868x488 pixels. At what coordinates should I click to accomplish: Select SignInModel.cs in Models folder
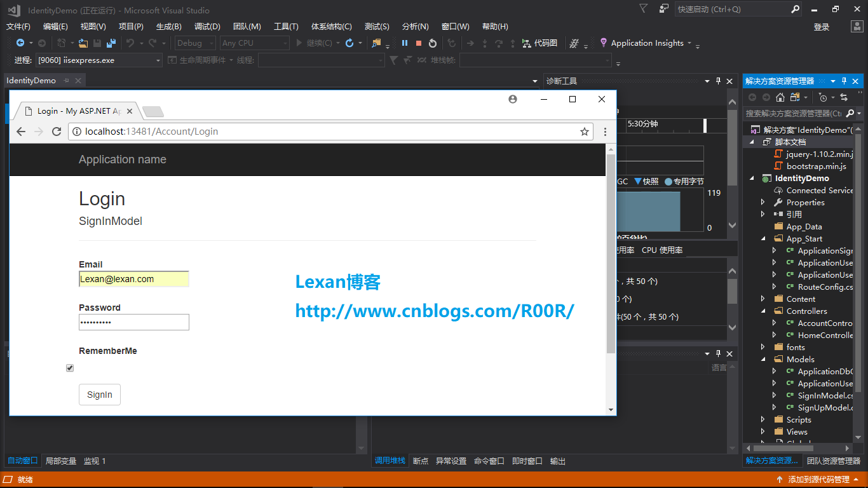[x=825, y=396]
